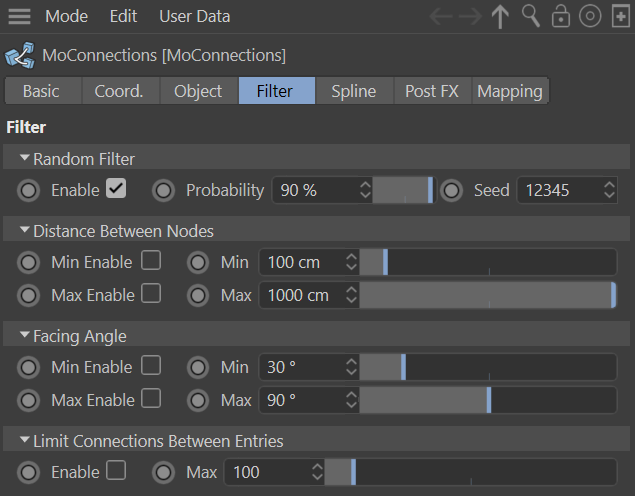Switch to the Spline tab

(x=354, y=91)
